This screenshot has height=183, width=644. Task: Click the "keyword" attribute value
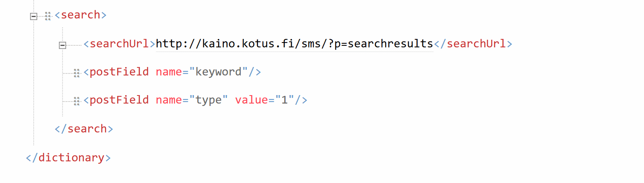coord(218,72)
